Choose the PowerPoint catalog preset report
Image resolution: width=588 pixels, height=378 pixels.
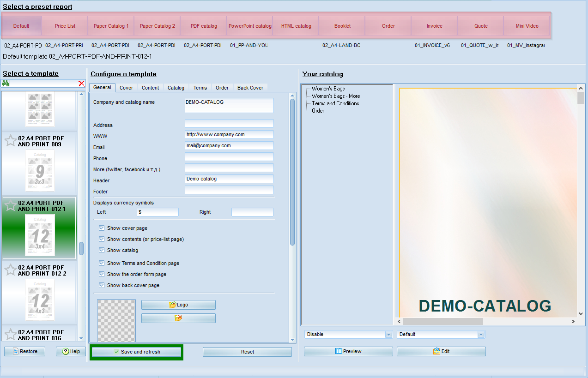(249, 26)
